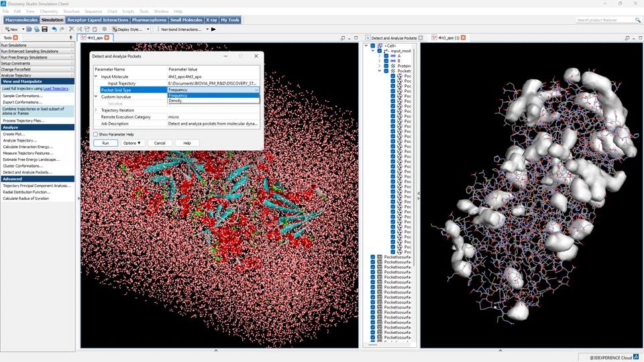The width and height of the screenshot is (644, 362).
Task: Click the Save floppy disk icon
Action: (44, 29)
